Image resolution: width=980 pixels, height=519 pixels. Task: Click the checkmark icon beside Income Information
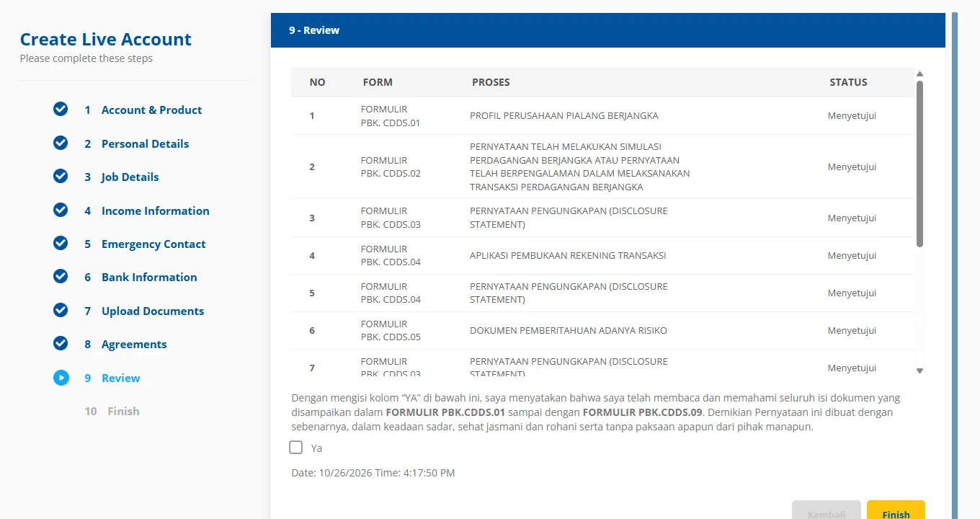tap(61, 210)
